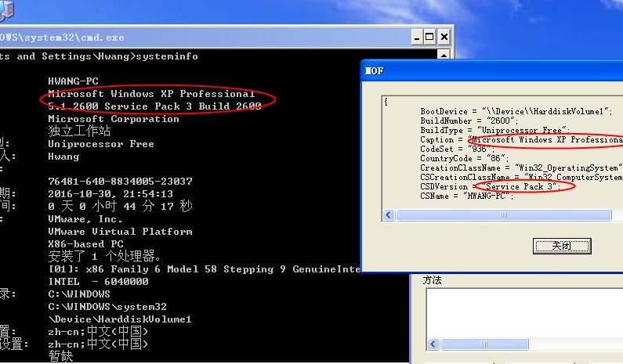The height and width of the screenshot is (364, 623).
Task: Click 'C:\WINDOWS' directory line
Action: tap(79, 294)
